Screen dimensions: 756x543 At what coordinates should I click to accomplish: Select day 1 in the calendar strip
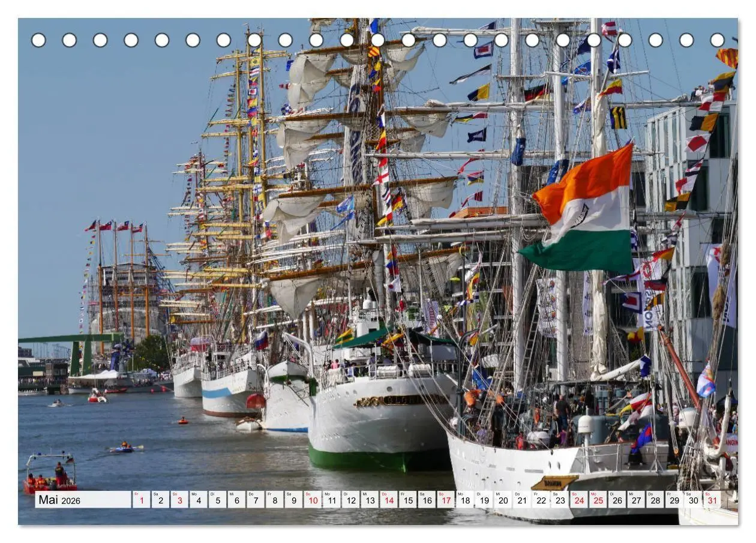pos(141,500)
